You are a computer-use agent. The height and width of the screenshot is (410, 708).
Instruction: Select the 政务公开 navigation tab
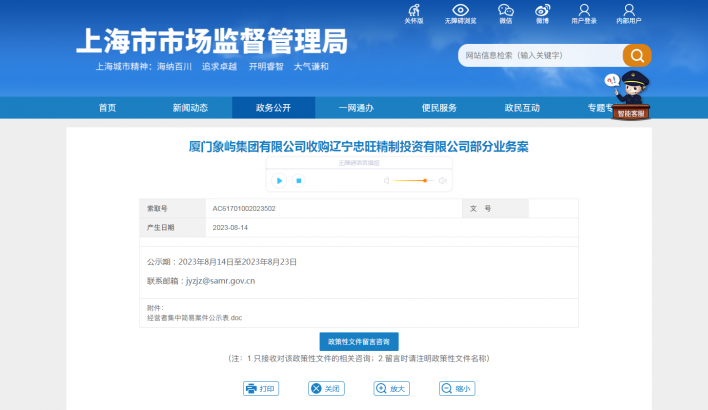tap(273, 108)
